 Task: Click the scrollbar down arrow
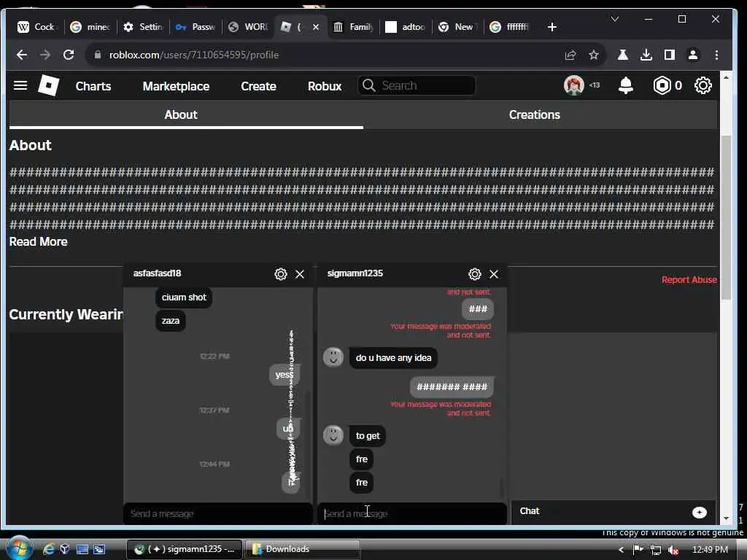(x=726, y=518)
